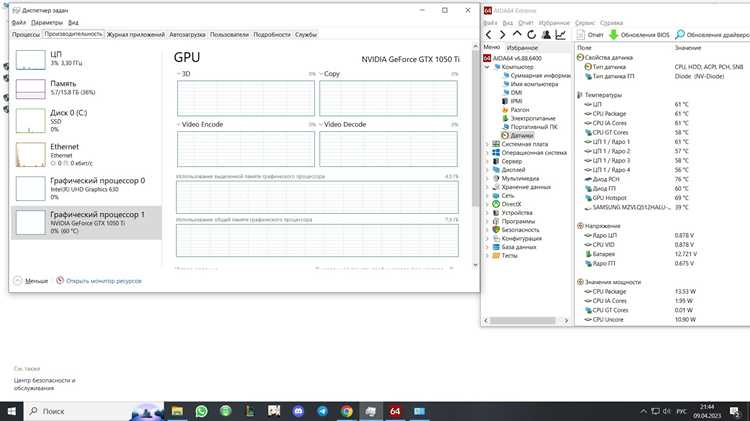Click the Конфигурация icon in tree
This screenshot has width=750, height=421.
(496, 238)
